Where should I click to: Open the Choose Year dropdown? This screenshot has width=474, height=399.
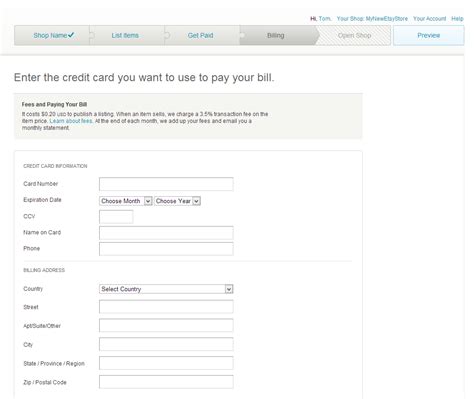tap(177, 201)
